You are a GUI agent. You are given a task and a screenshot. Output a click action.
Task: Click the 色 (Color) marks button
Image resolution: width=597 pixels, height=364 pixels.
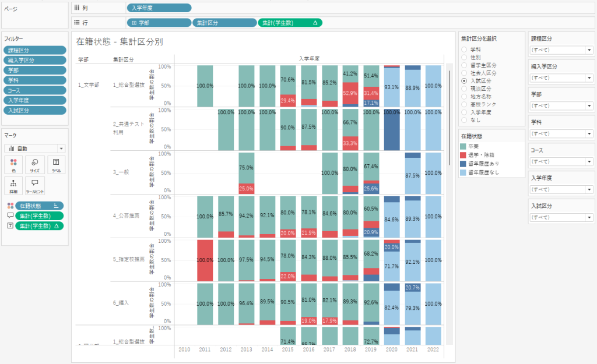14,165
